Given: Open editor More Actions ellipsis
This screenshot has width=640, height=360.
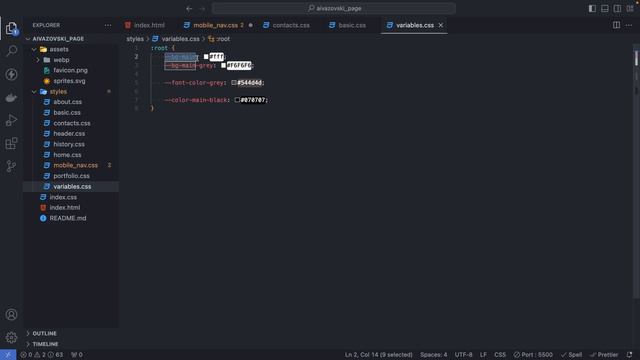Looking at the screenshot, I should 629,25.
